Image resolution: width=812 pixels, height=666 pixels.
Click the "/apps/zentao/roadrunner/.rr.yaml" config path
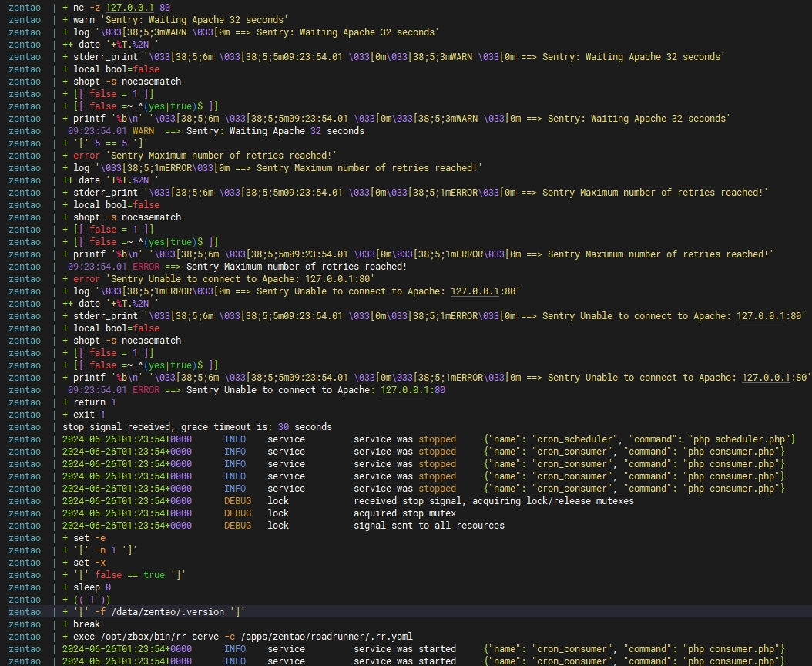coord(327,637)
